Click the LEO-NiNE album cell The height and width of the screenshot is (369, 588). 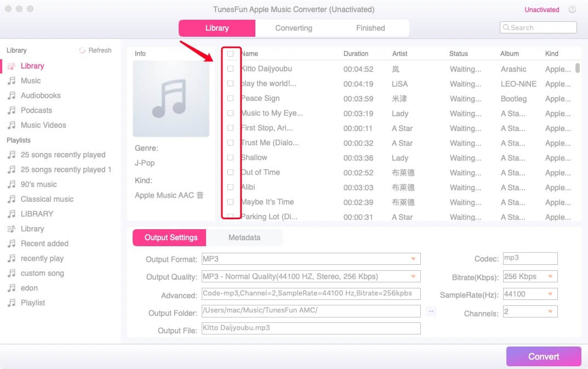tap(518, 84)
